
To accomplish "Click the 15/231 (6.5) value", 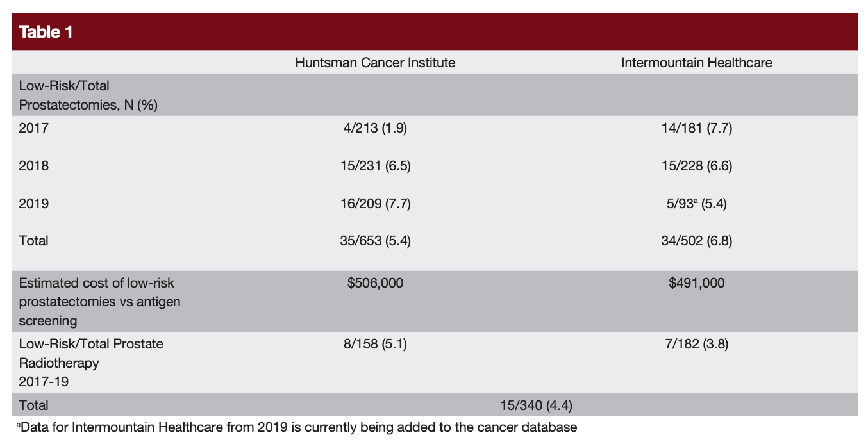I will [375, 166].
